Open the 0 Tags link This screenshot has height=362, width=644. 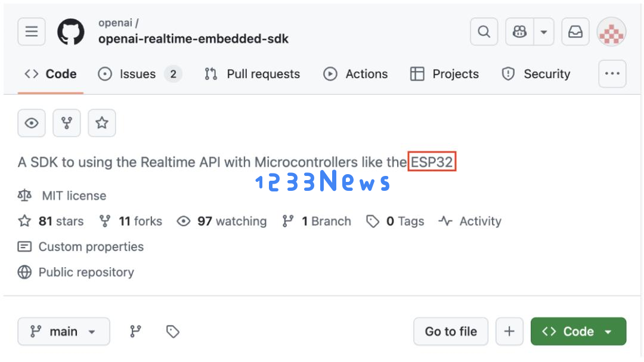tap(395, 221)
